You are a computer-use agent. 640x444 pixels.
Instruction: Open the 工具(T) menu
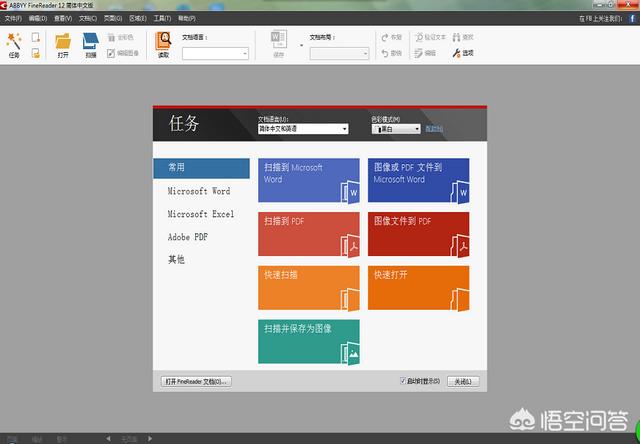point(161,18)
